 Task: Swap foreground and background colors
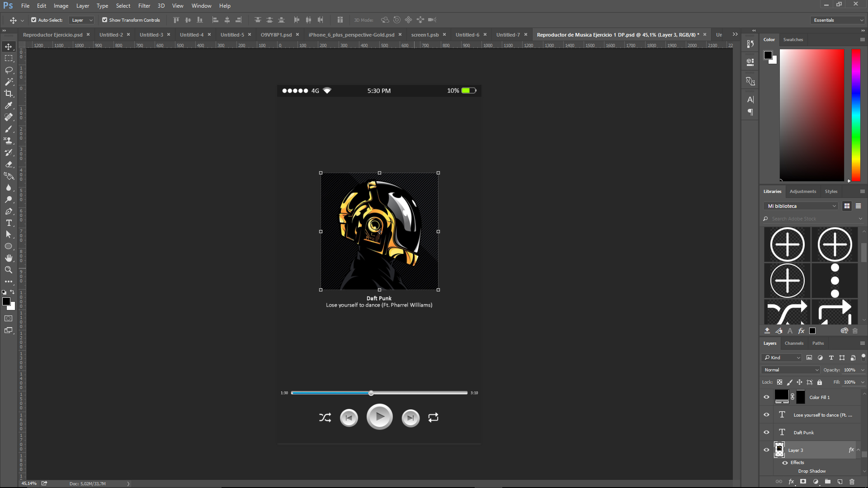click(12, 292)
